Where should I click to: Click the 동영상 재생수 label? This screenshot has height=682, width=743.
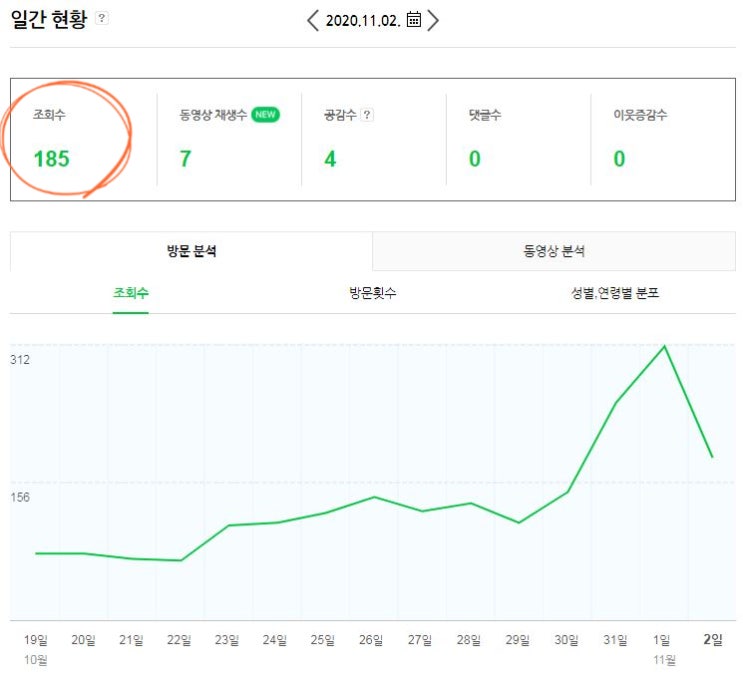coord(213,115)
